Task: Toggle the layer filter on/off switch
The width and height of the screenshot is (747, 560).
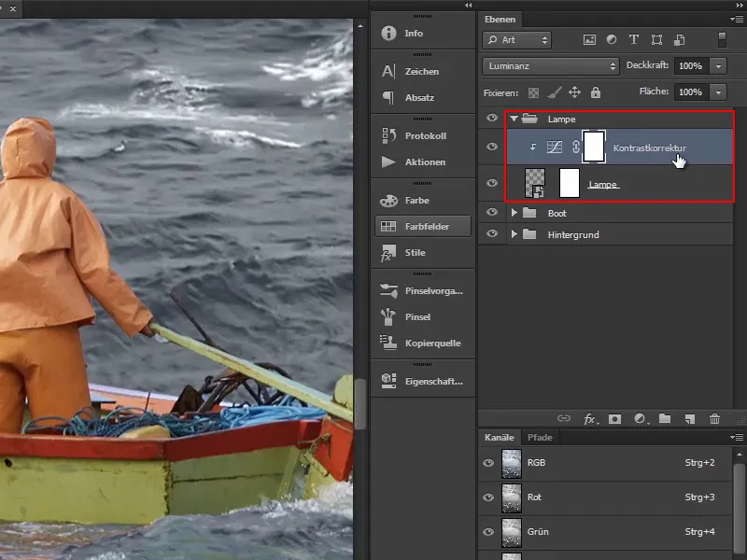Action: [722, 40]
